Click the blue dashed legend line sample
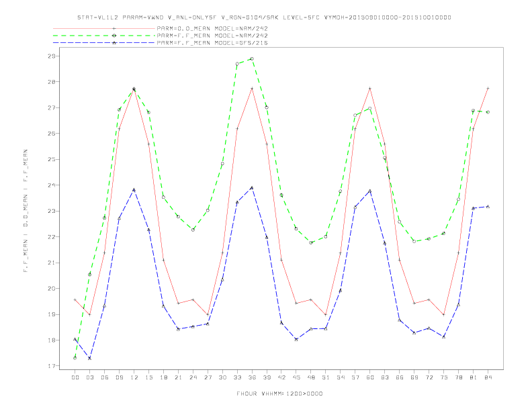Viewport: 532px width, 411px height. 104,43
